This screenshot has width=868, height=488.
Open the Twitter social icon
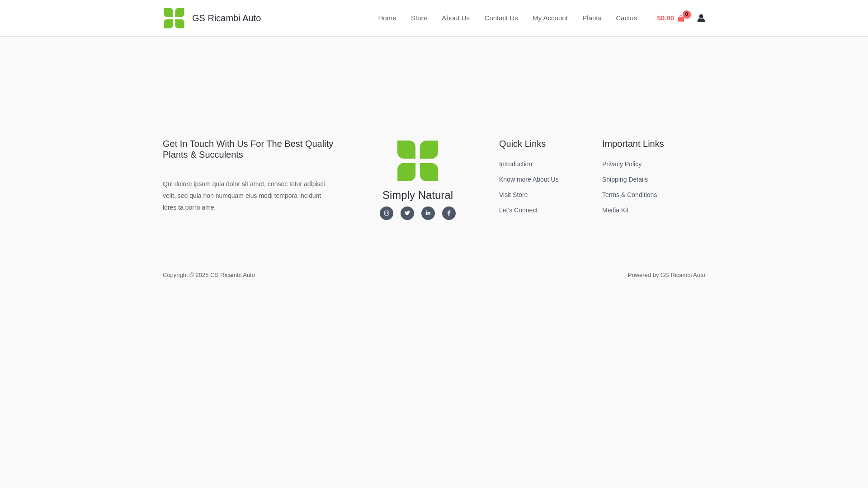pyautogui.click(x=407, y=213)
